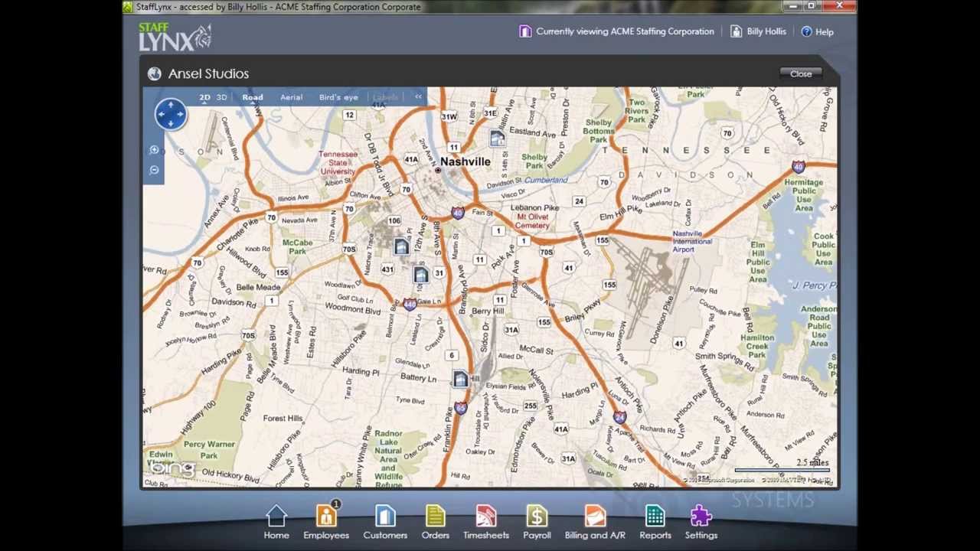Screen dimensions: 980x551
Task: Open Billing and A/R section
Action: [x=595, y=523]
